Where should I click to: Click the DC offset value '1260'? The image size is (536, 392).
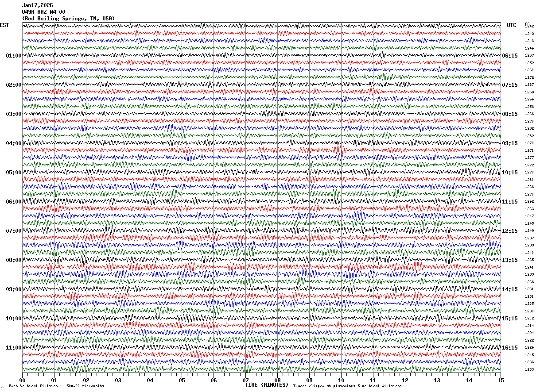tap(529, 70)
